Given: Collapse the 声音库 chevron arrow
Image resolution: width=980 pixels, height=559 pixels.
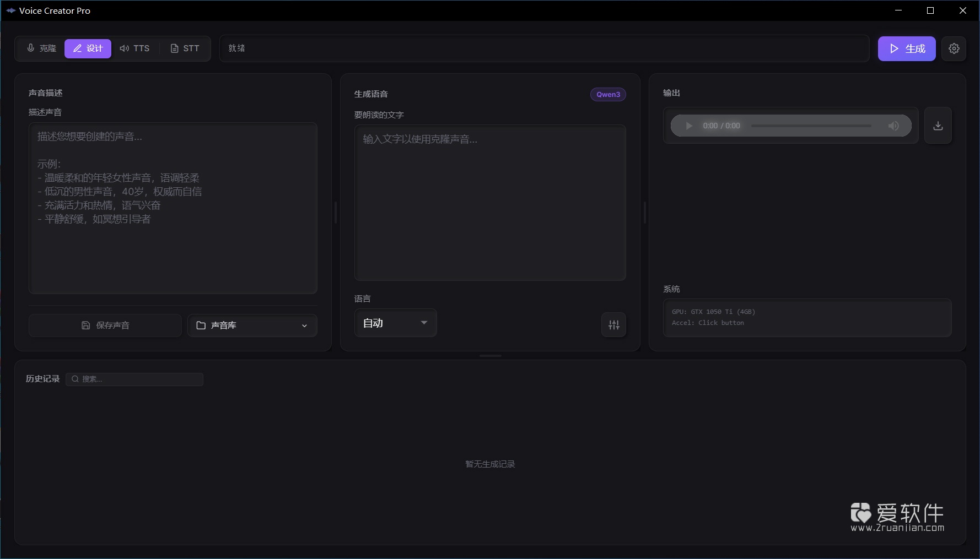Looking at the screenshot, I should point(304,325).
